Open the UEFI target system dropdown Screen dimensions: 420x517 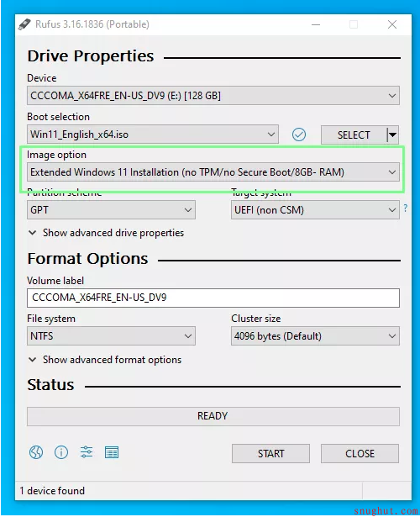pyautogui.click(x=315, y=209)
